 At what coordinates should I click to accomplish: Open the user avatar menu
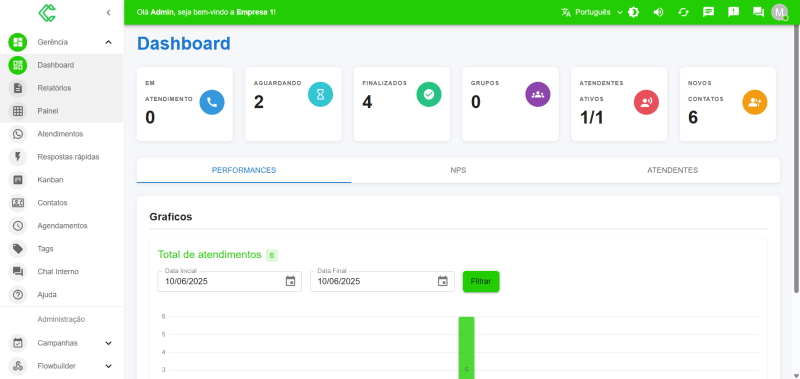pyautogui.click(x=780, y=12)
